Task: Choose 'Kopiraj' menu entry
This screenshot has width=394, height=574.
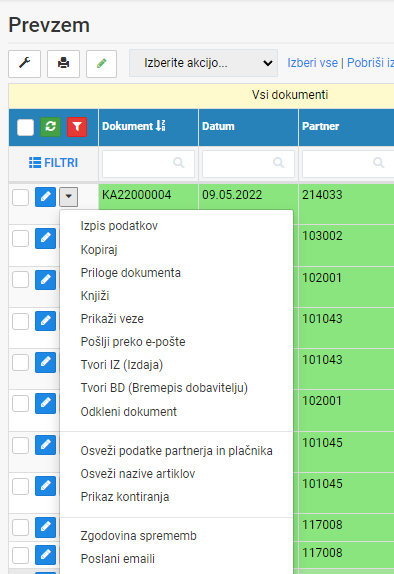Action: point(99,250)
